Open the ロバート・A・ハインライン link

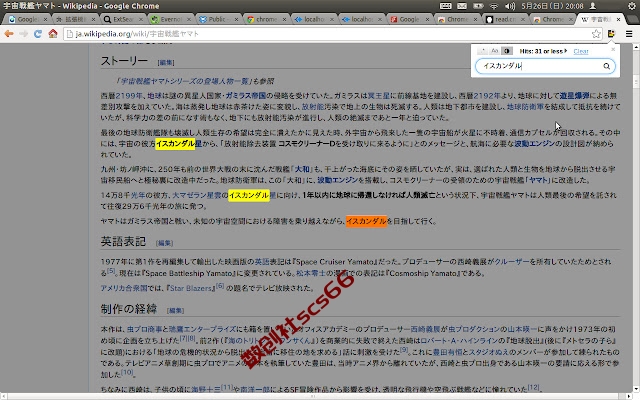point(459,340)
